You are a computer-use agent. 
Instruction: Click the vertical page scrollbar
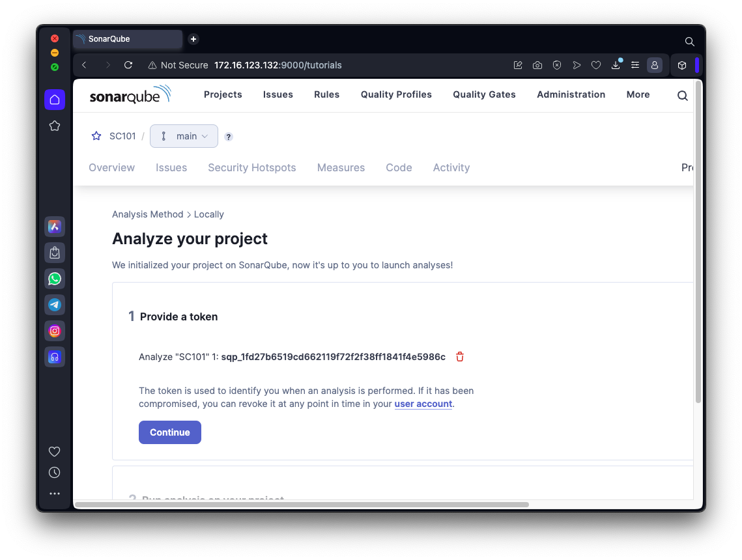[x=698, y=242]
